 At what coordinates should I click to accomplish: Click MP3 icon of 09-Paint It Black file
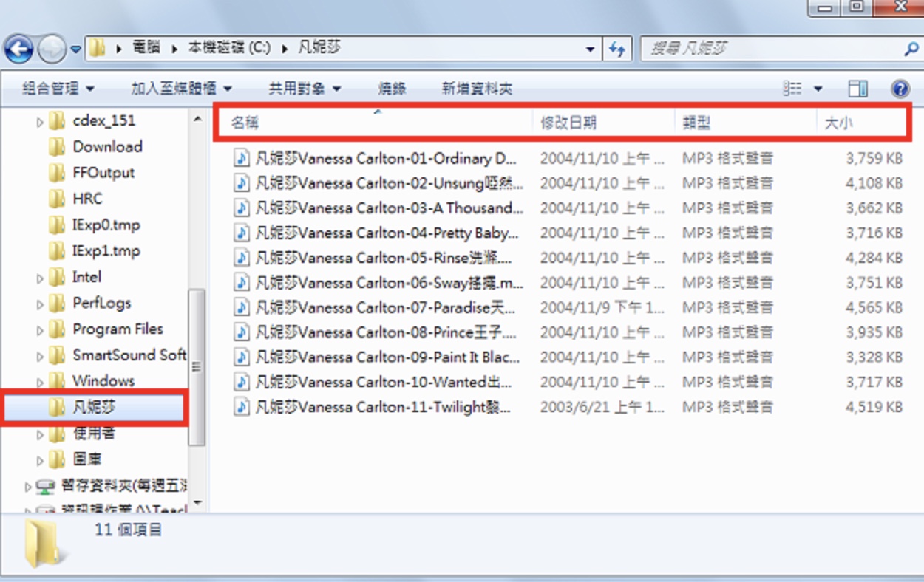click(241, 357)
